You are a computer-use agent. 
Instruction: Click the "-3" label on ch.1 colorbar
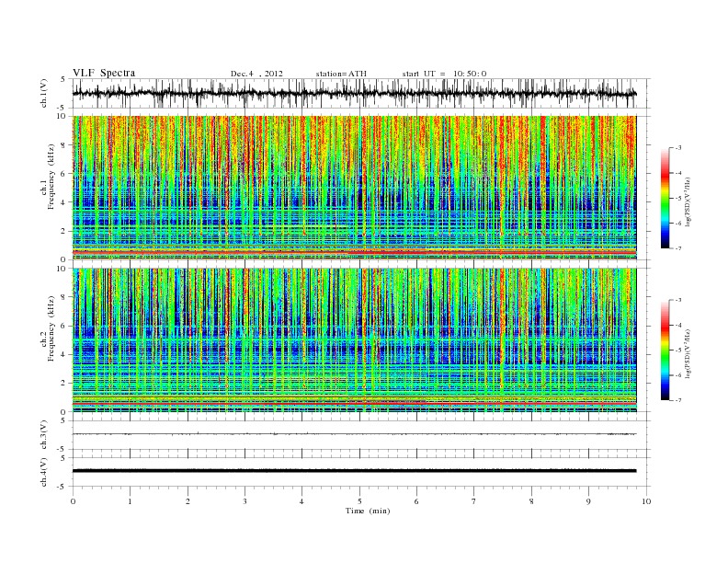click(677, 148)
